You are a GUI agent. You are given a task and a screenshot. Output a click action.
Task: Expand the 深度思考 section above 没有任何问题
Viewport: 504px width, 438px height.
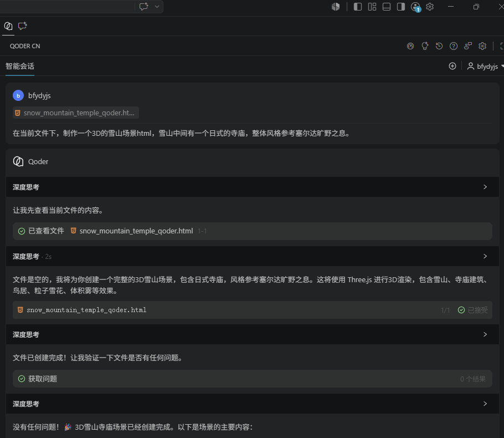point(253,404)
